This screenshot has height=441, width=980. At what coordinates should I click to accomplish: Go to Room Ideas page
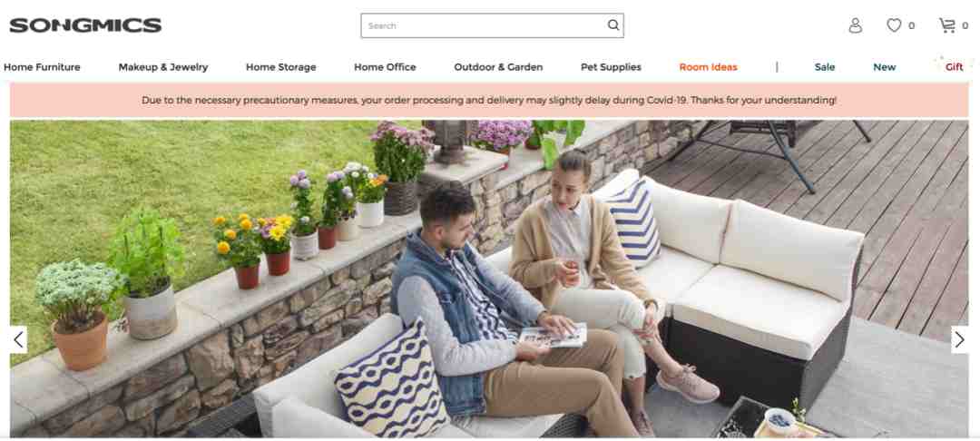pyautogui.click(x=708, y=67)
